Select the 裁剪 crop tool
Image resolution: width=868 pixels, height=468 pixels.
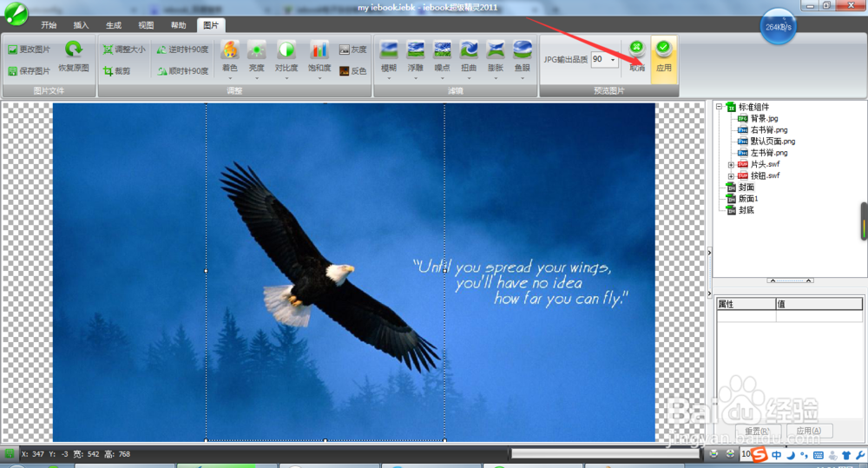tap(117, 71)
